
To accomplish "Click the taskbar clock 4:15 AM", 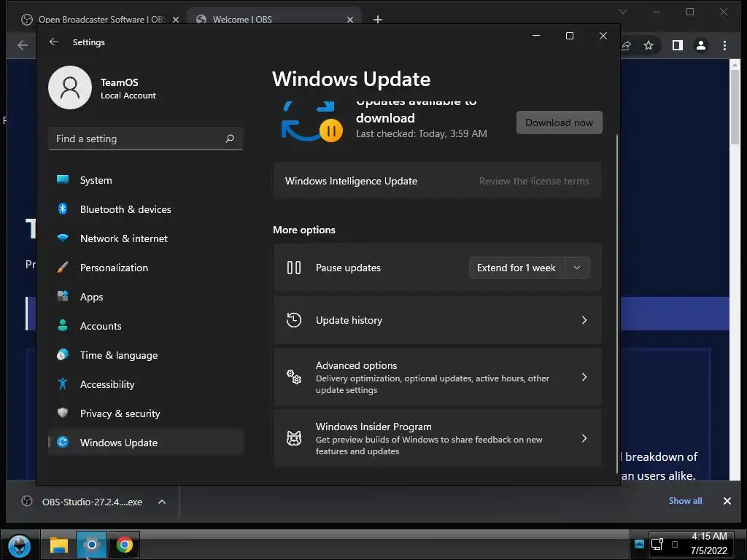I will coord(709,536).
